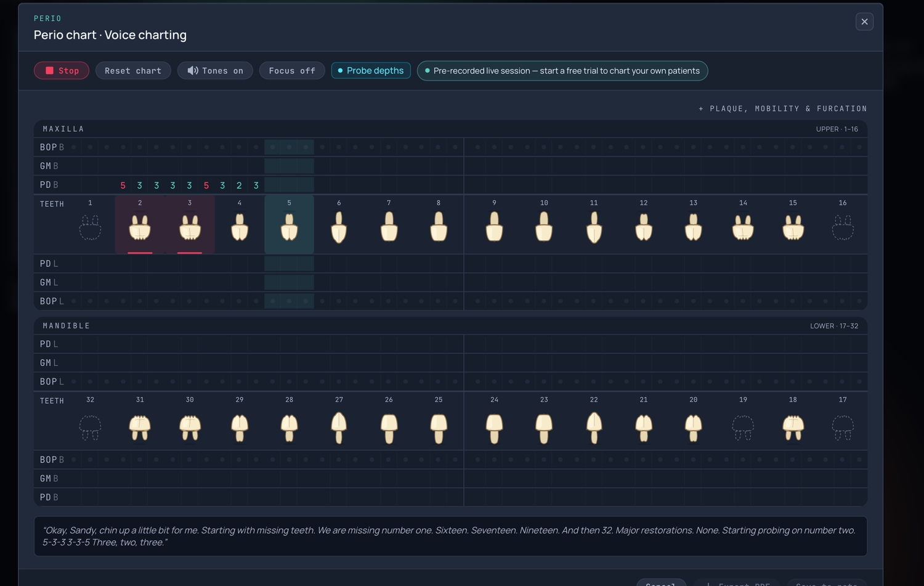Click the LOWER · 17-32 label
924x586 pixels.
pos(833,326)
